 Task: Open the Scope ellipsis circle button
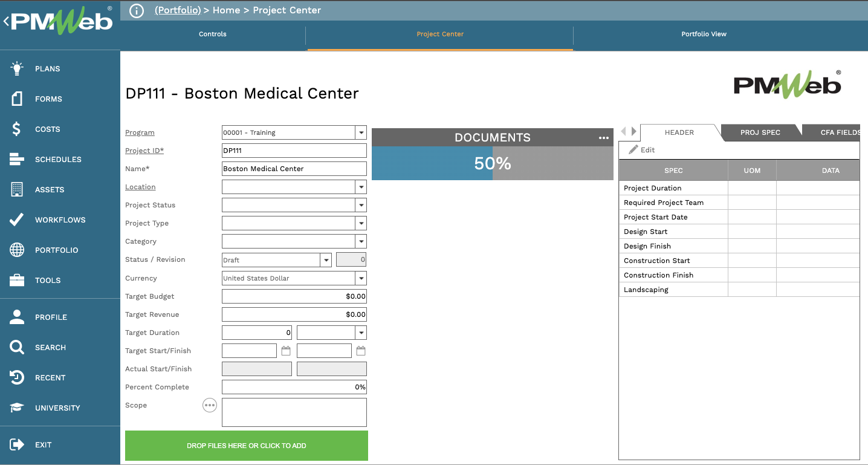coord(209,405)
